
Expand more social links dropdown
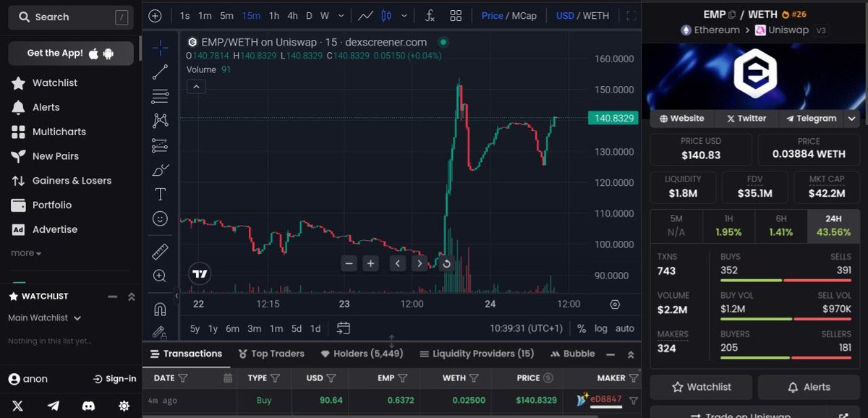click(852, 119)
